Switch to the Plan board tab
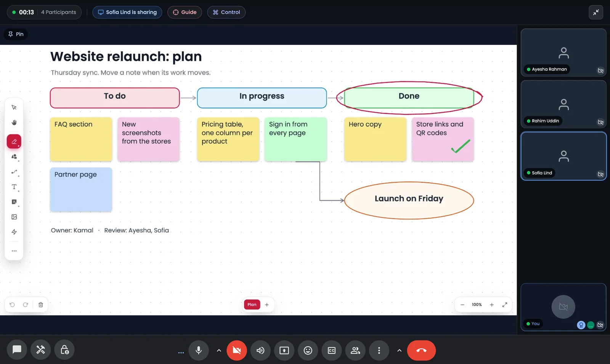 pyautogui.click(x=252, y=305)
